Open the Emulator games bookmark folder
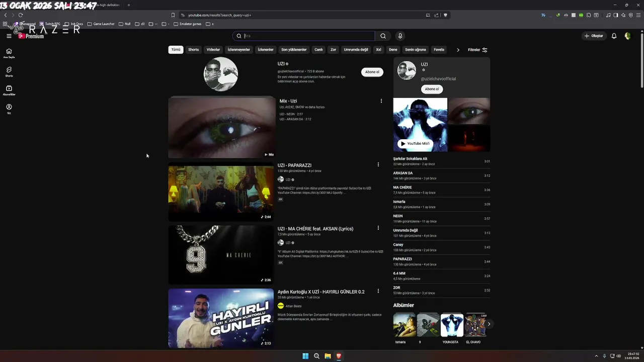644x362 pixels. 187,24
